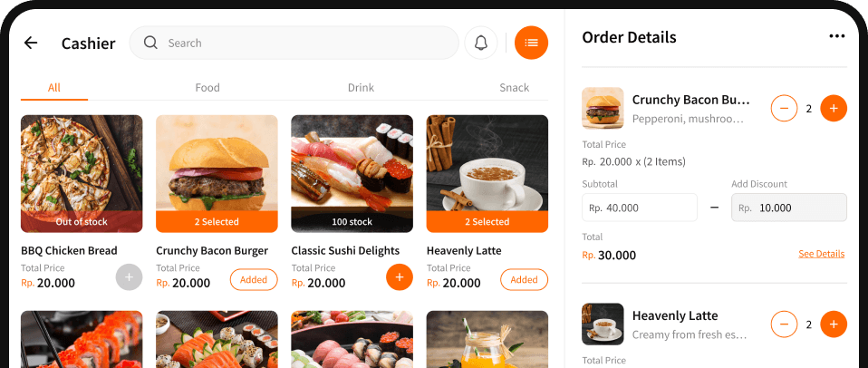Switch to the Food tab
868x368 pixels.
pos(207,87)
